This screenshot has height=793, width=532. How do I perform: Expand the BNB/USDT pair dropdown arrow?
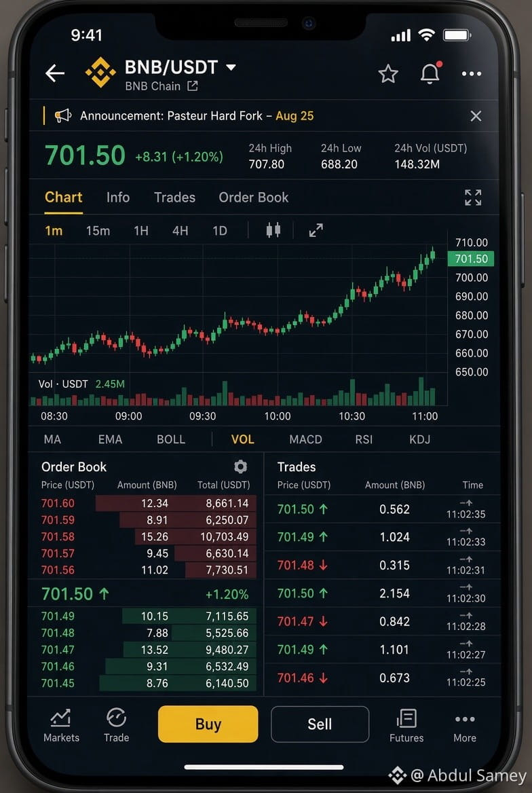pos(231,67)
